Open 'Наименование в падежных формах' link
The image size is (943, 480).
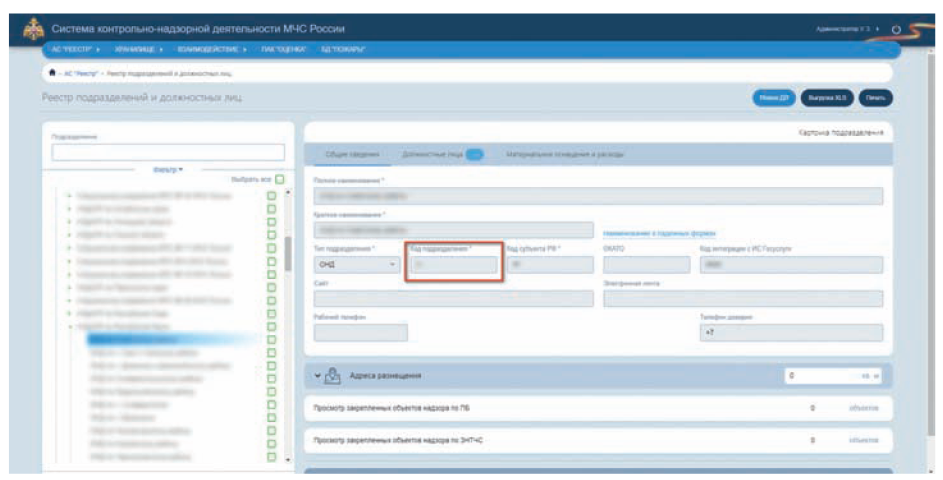click(659, 233)
